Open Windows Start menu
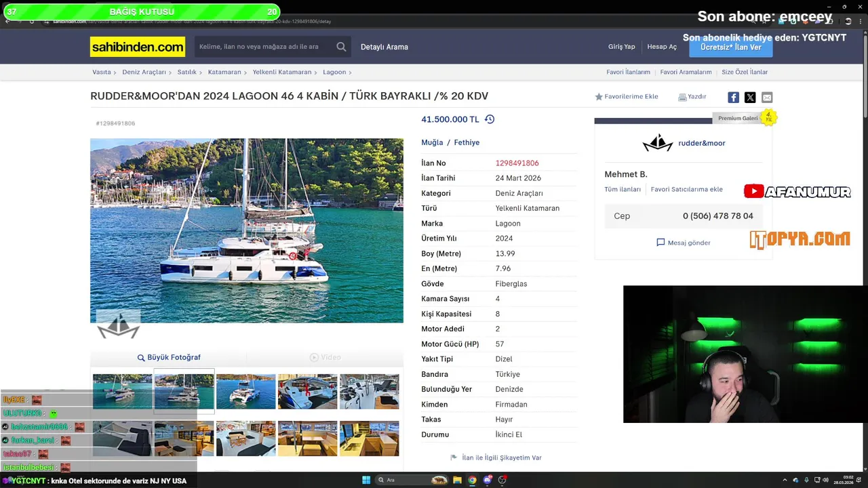868x488 pixels. click(x=366, y=480)
